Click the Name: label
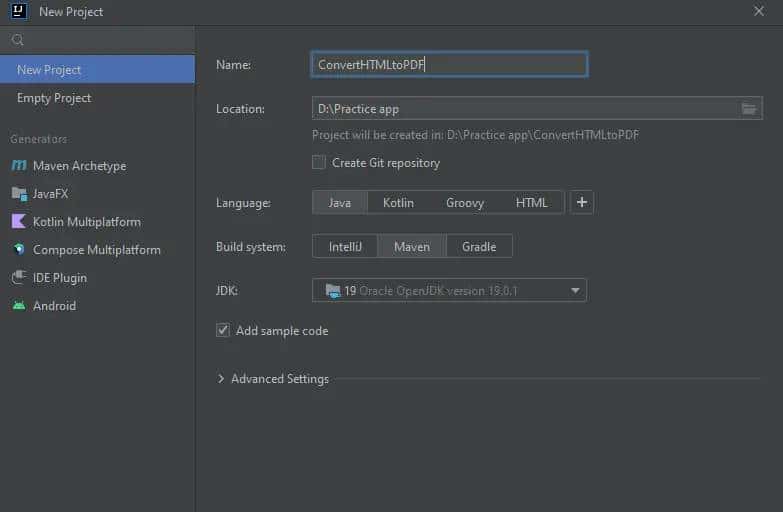This screenshot has width=783, height=512. [x=234, y=65]
